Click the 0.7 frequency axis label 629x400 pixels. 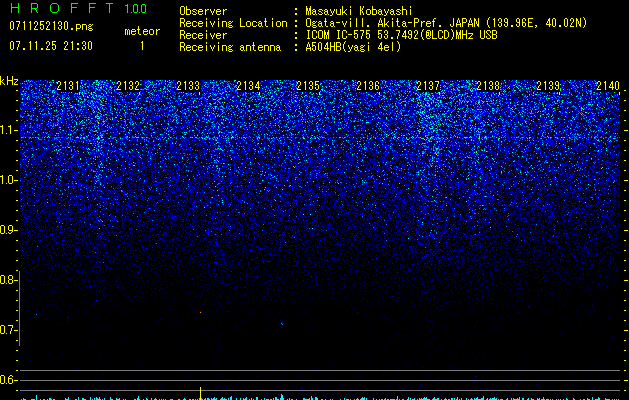click(x=7, y=330)
